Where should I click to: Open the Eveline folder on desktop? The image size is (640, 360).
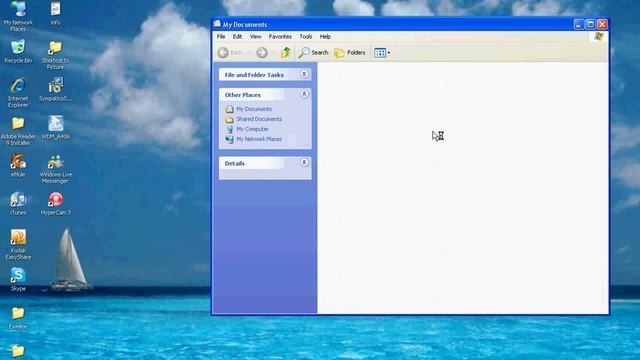click(x=18, y=318)
